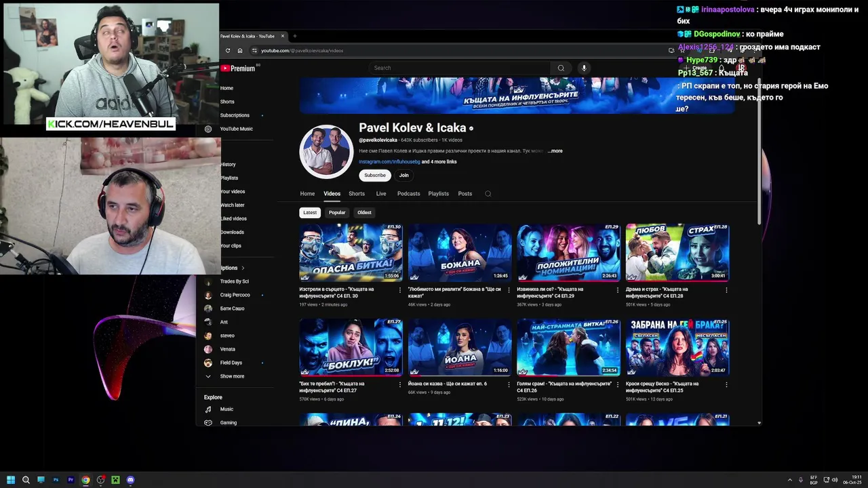
Task: Open options menu for С4 ЕП. 30 video
Action: 400,290
